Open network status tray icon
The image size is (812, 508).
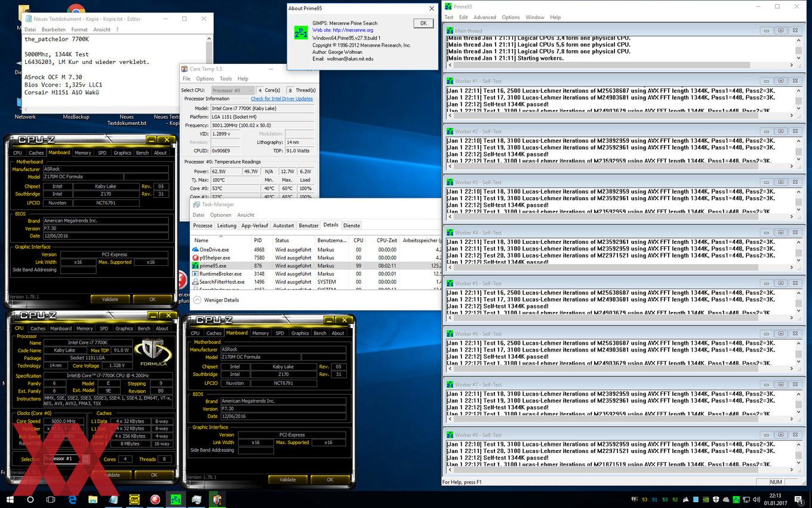[746, 499]
